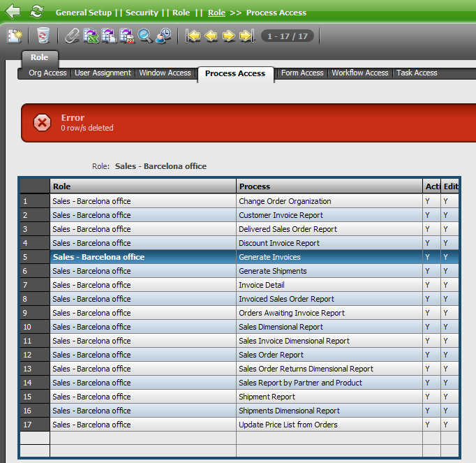
Task: Switch to the User Assignment tab
Action: (103, 73)
